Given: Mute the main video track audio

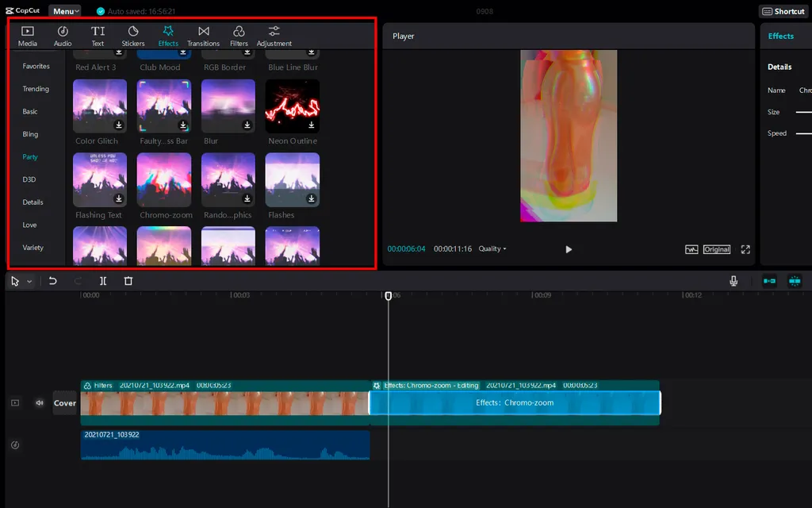Looking at the screenshot, I should pos(39,403).
